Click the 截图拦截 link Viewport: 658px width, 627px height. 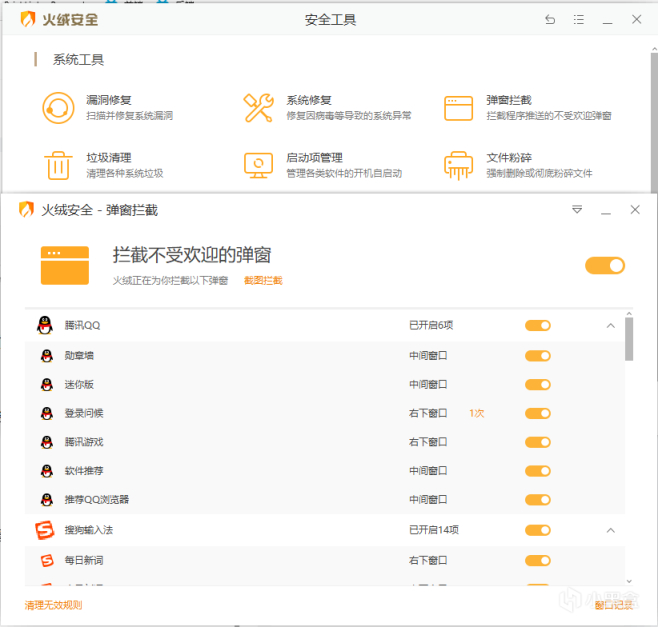(x=263, y=280)
